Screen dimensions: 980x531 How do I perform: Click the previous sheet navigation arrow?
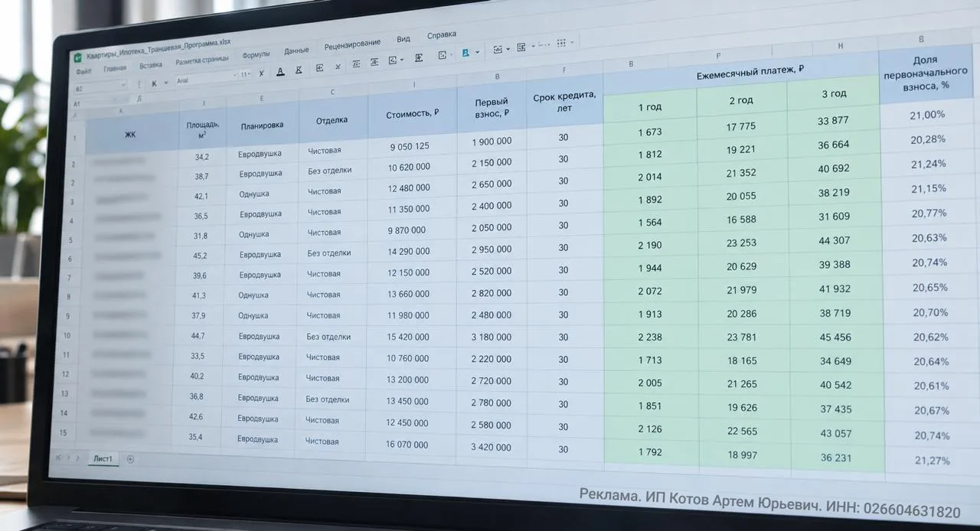tap(58, 458)
